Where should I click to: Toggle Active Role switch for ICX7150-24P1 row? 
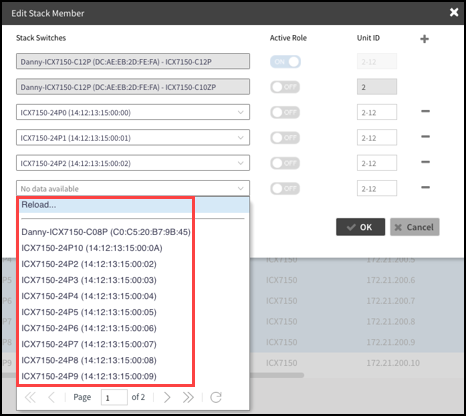pyautogui.click(x=285, y=138)
